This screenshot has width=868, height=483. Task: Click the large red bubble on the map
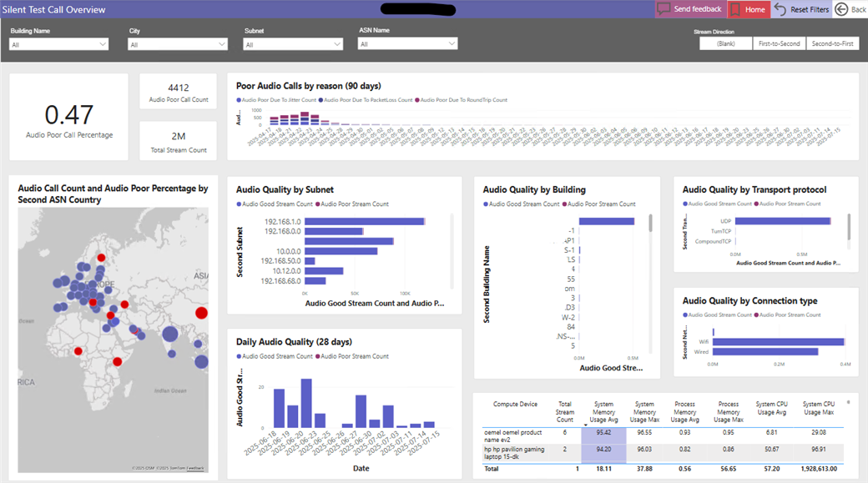coord(200,313)
